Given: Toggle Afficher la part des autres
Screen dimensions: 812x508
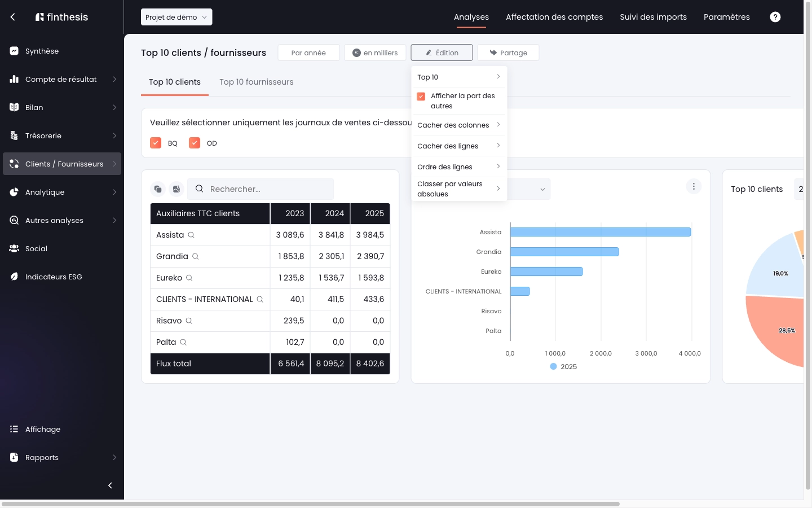Looking at the screenshot, I should [x=421, y=97].
